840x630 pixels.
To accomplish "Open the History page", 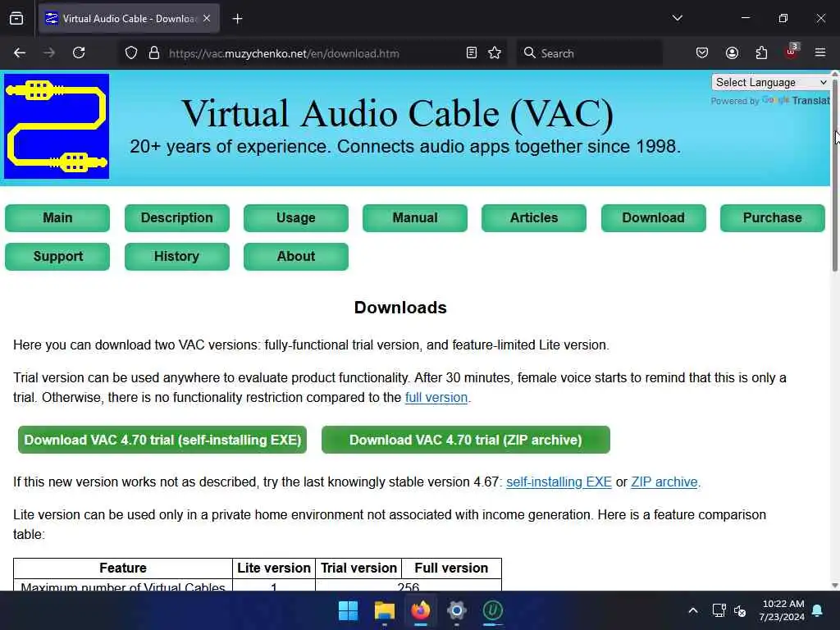I will tap(177, 257).
